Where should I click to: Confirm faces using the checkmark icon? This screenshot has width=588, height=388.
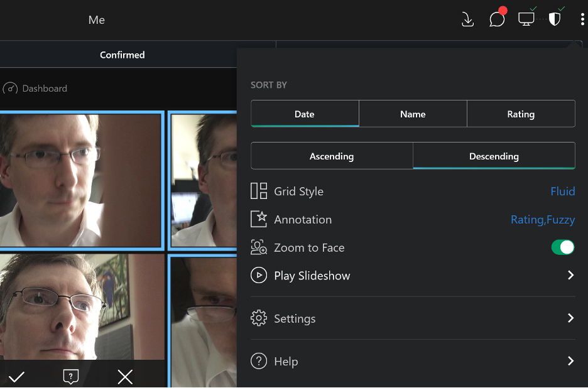click(16, 377)
